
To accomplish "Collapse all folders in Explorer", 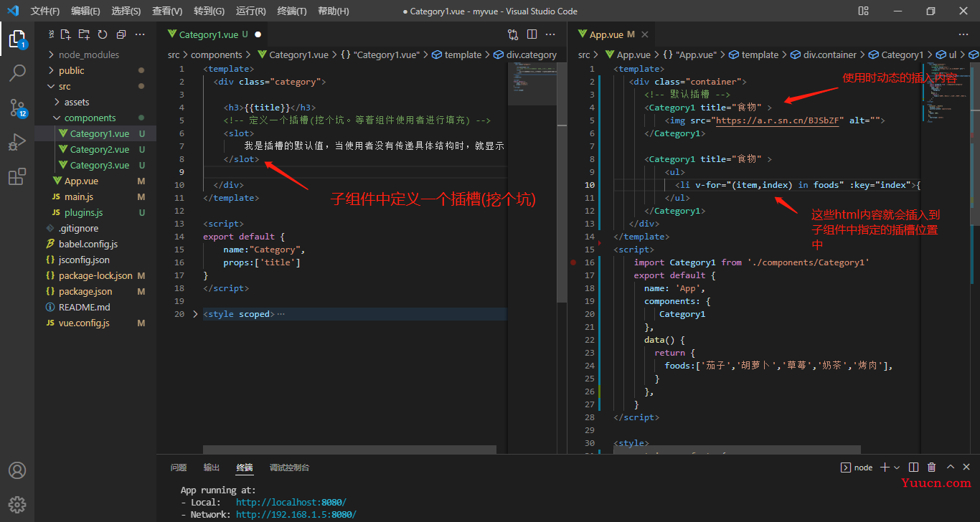I will tap(121, 34).
